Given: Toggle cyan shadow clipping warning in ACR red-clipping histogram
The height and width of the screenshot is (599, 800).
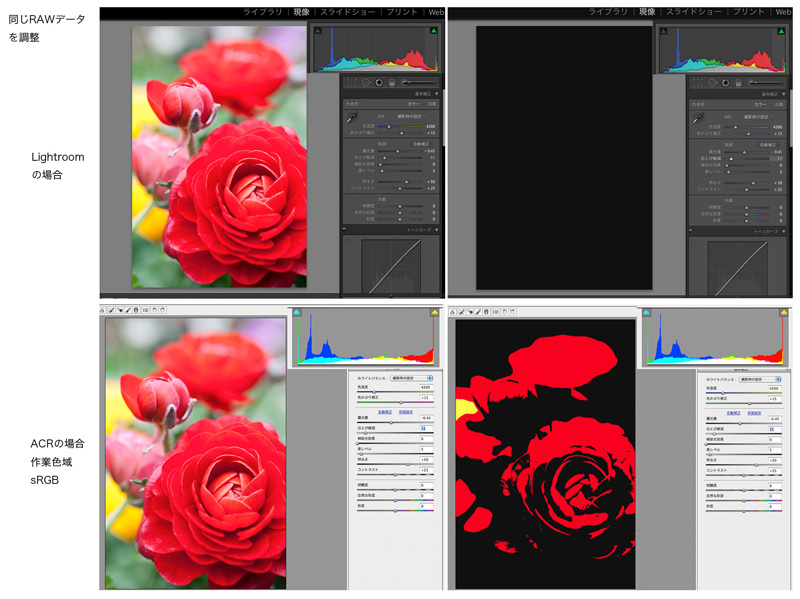Looking at the screenshot, I should [x=646, y=312].
